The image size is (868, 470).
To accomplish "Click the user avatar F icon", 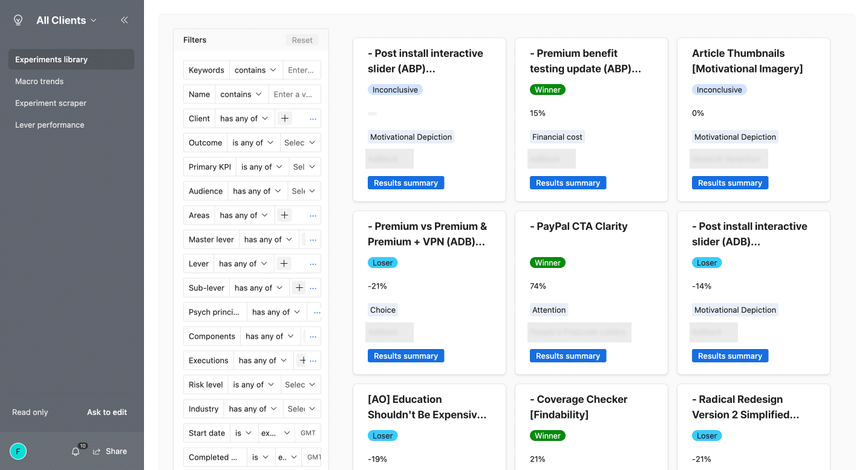I will point(18,451).
